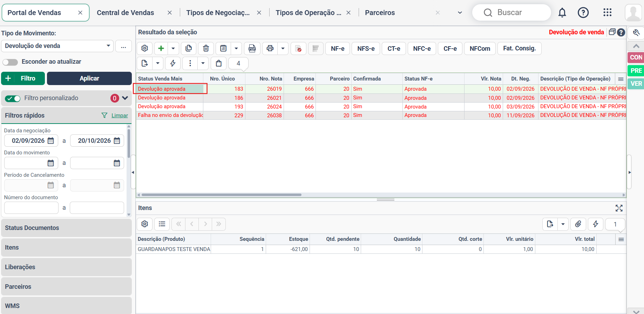
Task: Add new record with green plus
Action: pyautogui.click(x=161, y=48)
